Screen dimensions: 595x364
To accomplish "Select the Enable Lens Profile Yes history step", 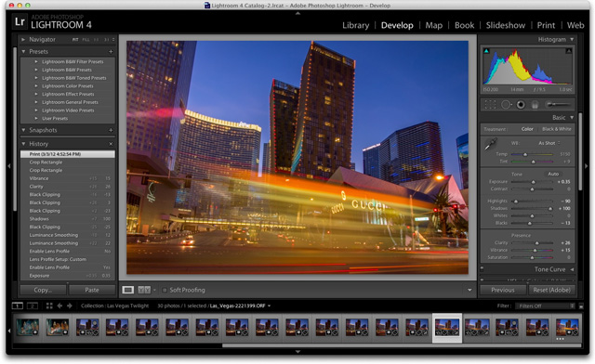I will 68,267.
